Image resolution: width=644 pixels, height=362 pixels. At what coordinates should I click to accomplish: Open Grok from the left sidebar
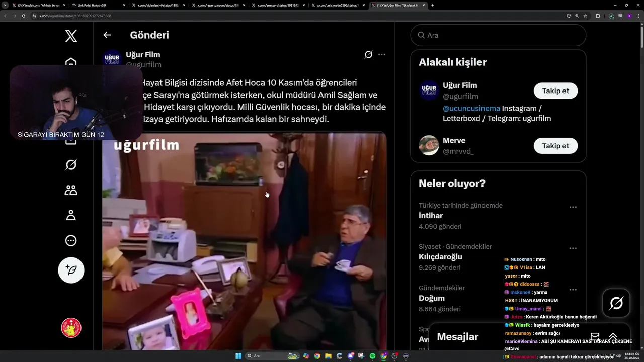(71, 164)
